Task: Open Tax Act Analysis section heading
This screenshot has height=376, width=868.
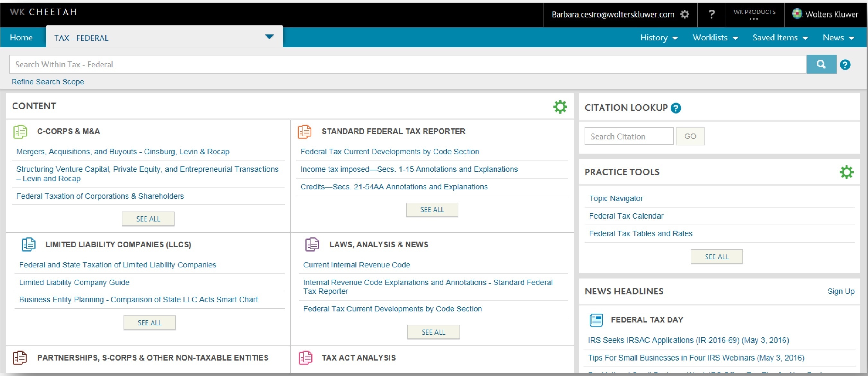Action: pos(358,358)
